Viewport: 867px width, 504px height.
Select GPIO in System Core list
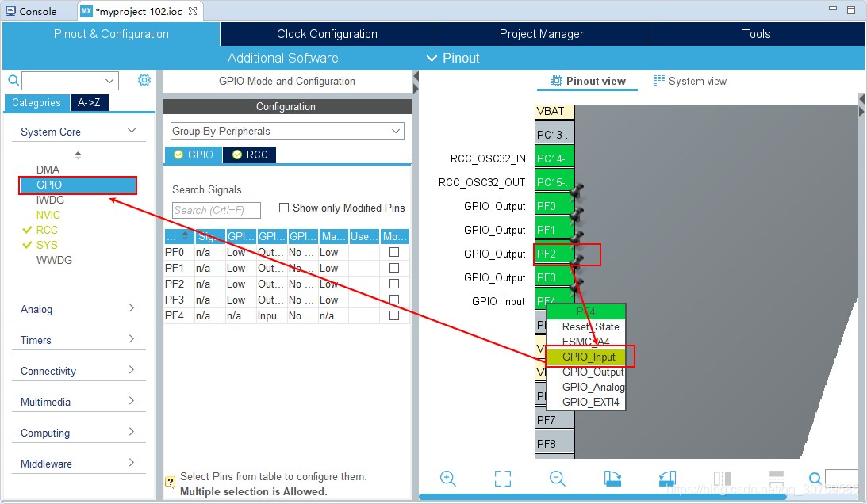tap(78, 185)
